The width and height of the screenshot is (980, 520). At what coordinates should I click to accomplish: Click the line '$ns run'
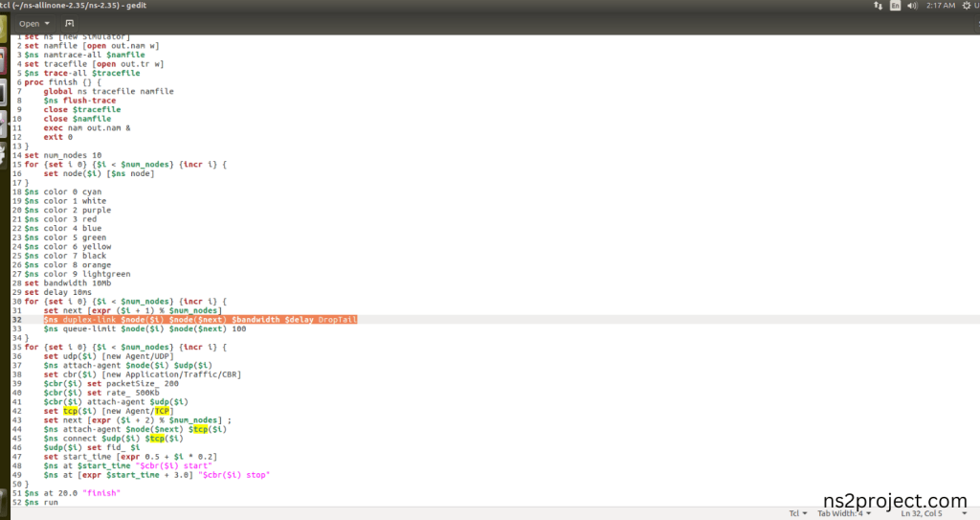pyautogui.click(x=41, y=503)
